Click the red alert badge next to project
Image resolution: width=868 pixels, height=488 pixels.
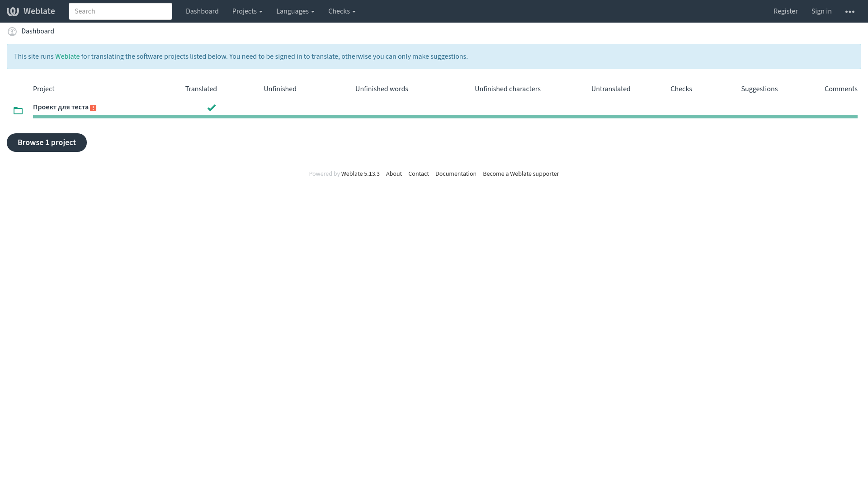pos(93,108)
